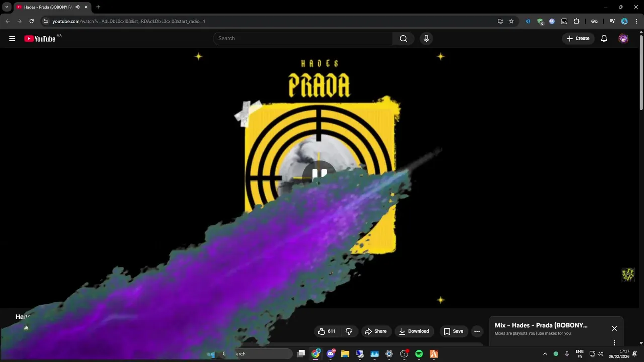Download the video
This screenshot has width=644, height=362.
pos(414,331)
